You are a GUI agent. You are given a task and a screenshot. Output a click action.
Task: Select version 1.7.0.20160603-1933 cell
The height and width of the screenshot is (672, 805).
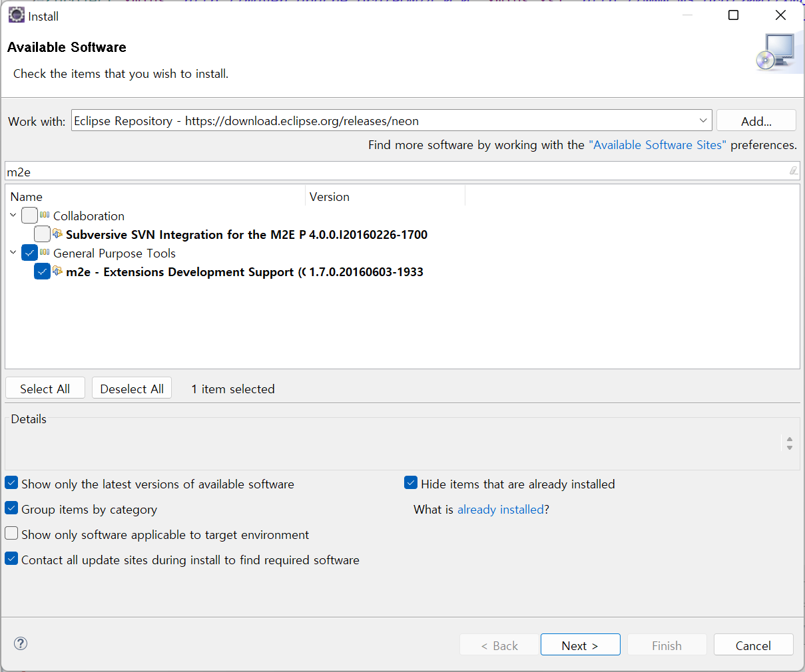tap(366, 271)
